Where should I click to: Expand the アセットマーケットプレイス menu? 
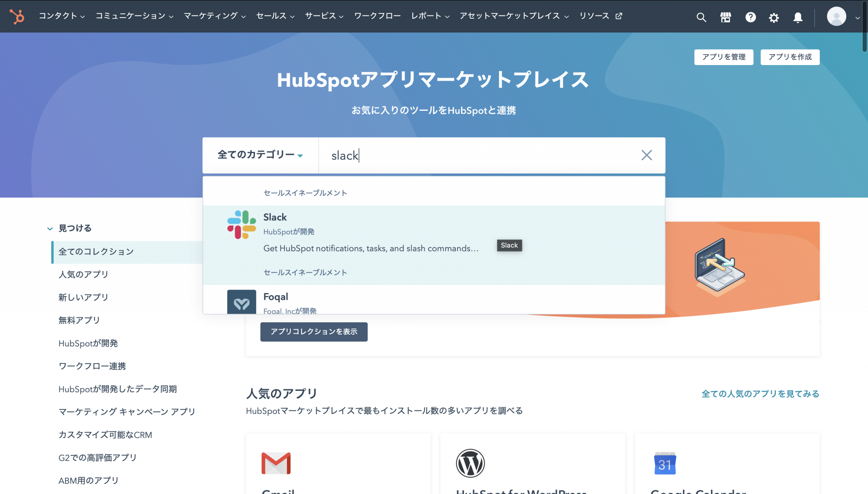tap(514, 16)
